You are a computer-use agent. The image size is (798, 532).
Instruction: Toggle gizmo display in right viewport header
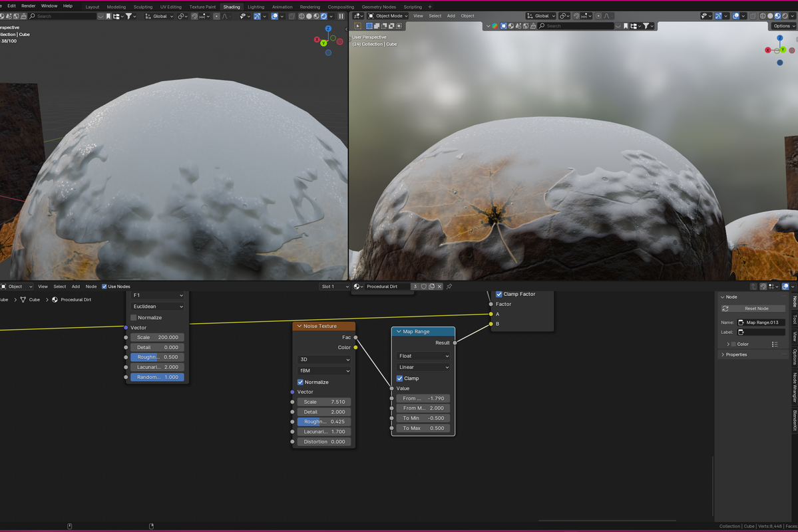pos(719,16)
